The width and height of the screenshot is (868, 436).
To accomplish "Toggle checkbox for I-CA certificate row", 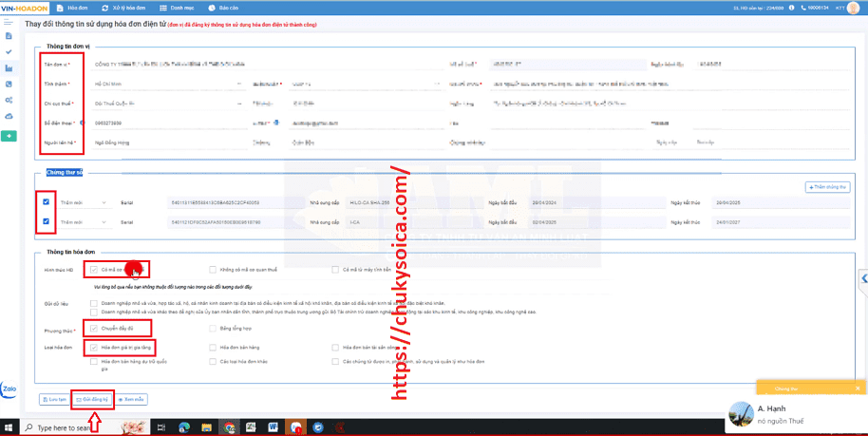I will coord(46,221).
